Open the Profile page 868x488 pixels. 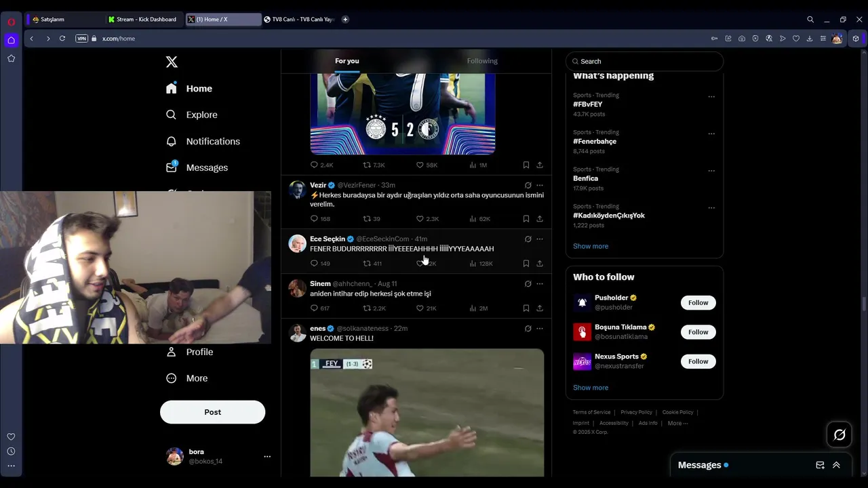pos(190,352)
